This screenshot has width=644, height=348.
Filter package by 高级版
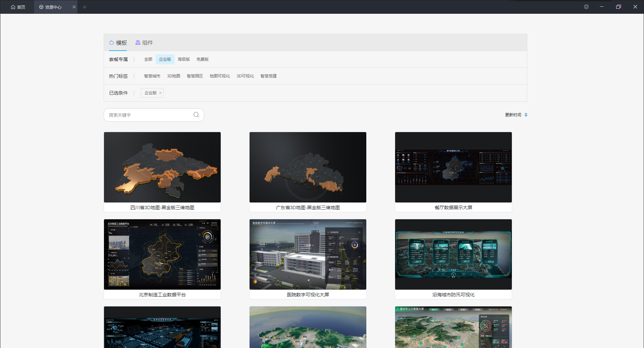point(184,59)
